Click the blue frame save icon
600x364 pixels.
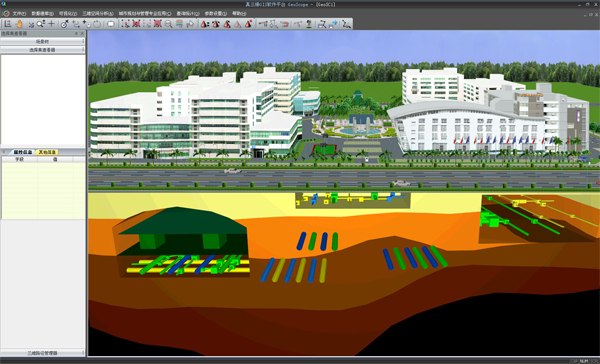pos(322,24)
